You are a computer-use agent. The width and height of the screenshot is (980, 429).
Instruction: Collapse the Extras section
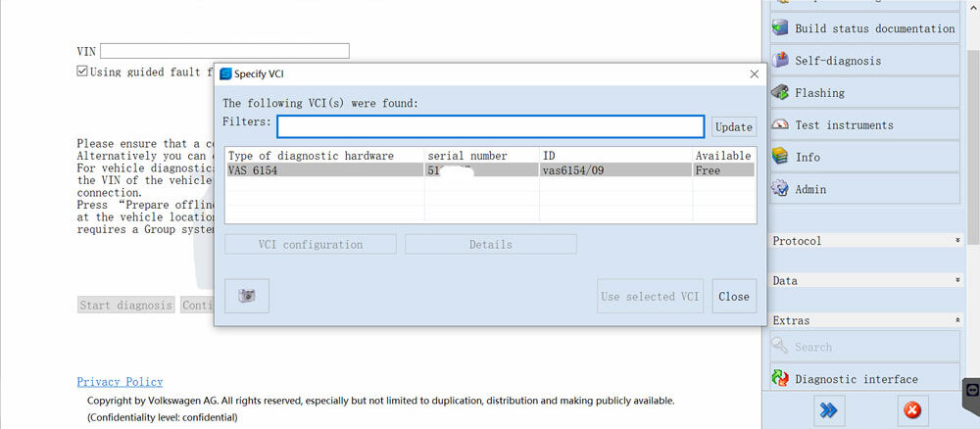coord(866,320)
